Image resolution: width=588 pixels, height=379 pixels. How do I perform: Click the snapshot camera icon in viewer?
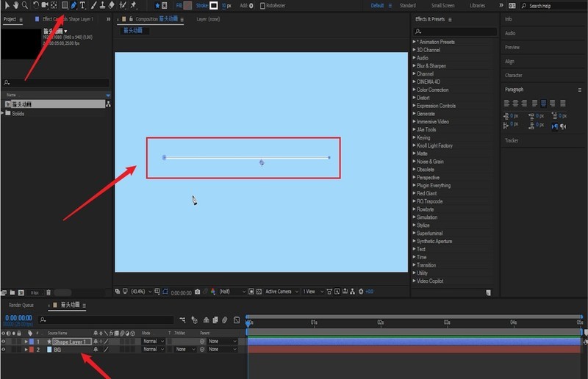click(x=198, y=292)
